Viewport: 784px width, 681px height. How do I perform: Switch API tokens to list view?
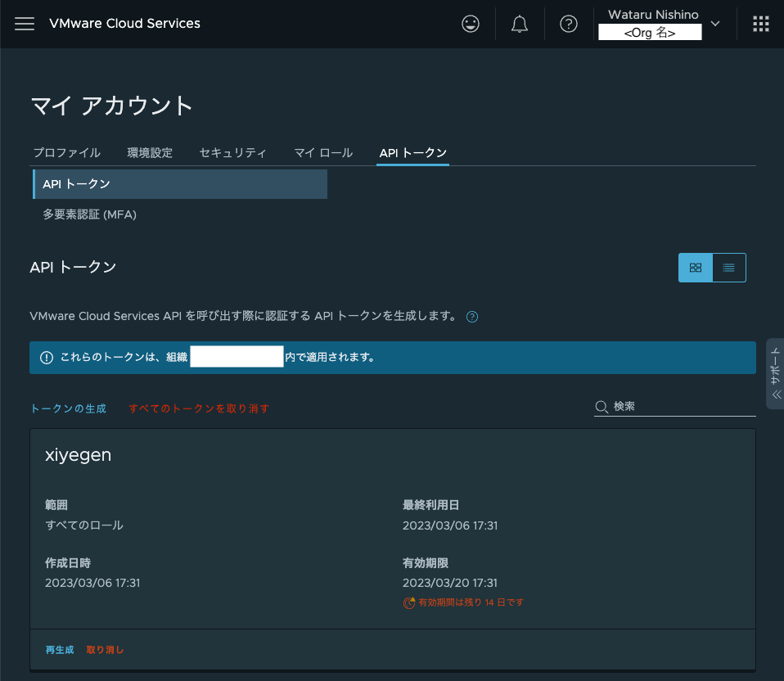[728, 267]
